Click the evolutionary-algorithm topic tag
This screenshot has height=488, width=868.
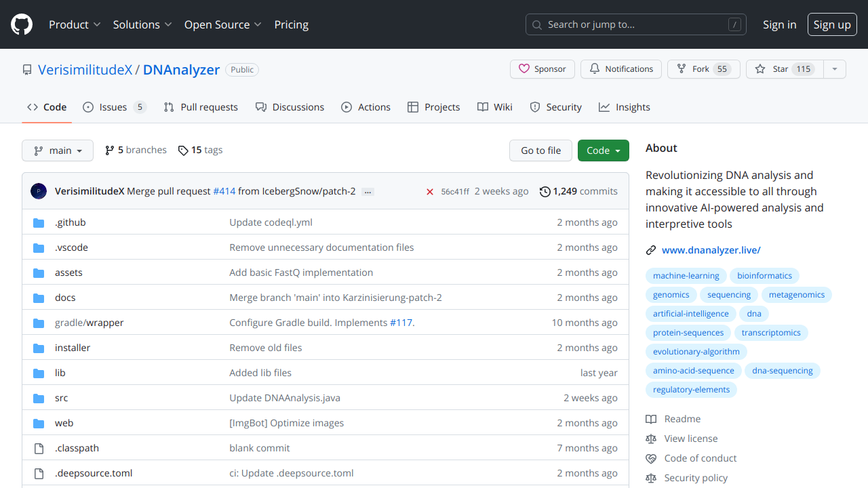(696, 352)
